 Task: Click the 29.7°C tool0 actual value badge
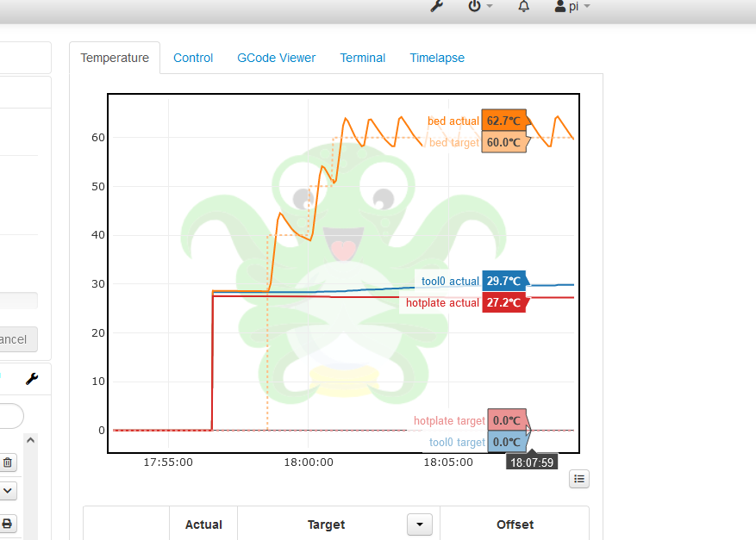[x=504, y=281]
